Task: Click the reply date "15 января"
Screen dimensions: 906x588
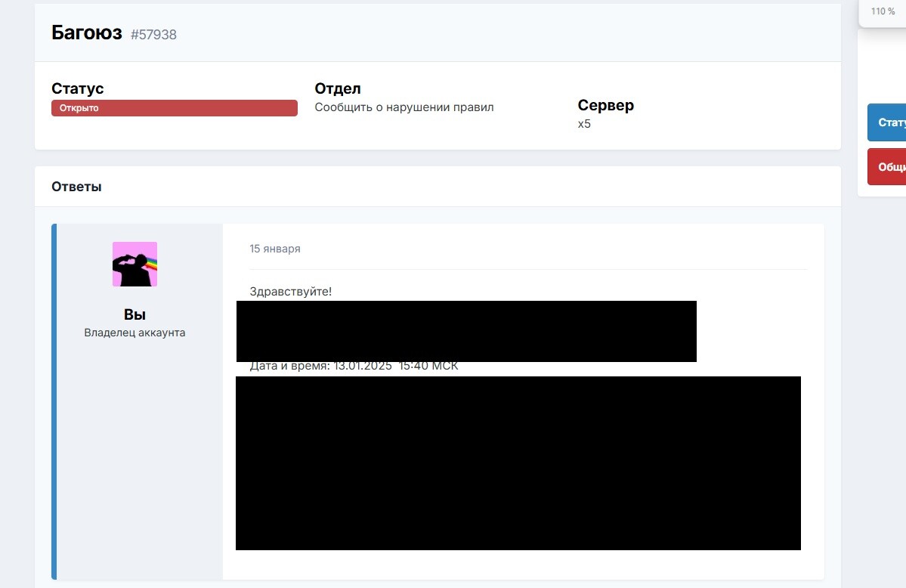Action: coord(275,249)
